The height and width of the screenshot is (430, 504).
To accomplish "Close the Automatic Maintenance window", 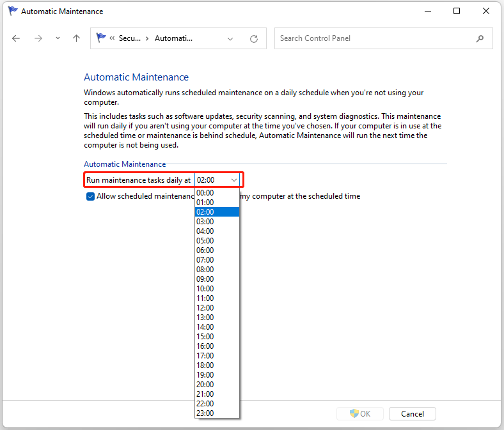I will [x=486, y=12].
